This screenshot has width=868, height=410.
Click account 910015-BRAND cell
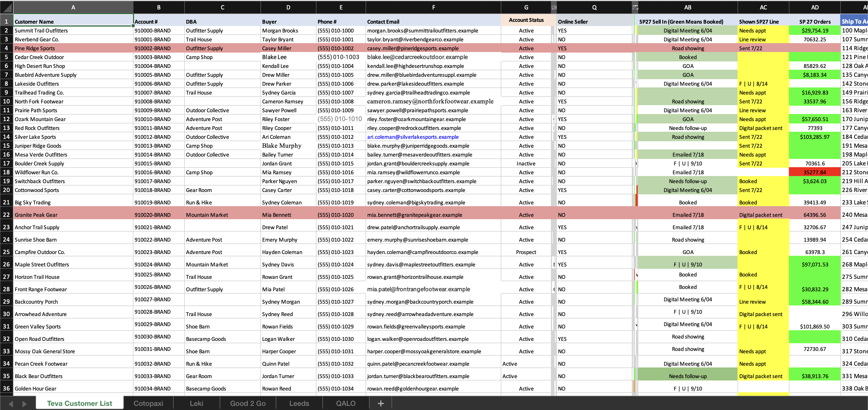(x=159, y=164)
